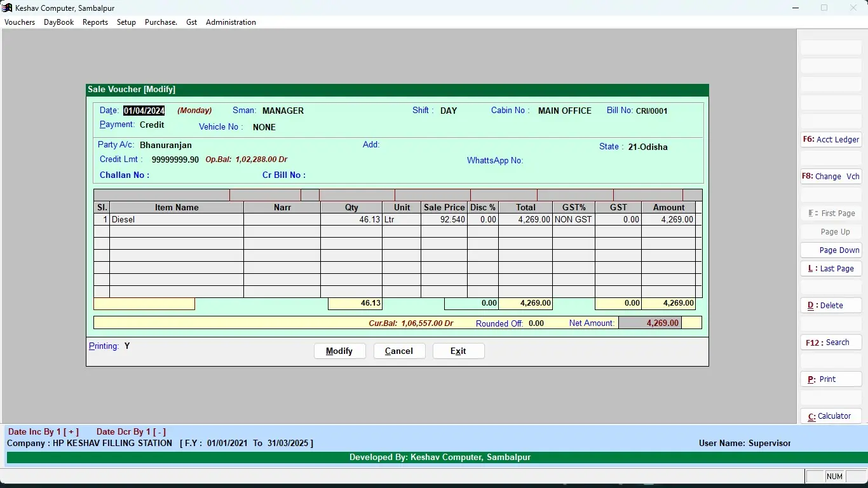Click the Modify button
The image size is (868, 488).
(340, 351)
